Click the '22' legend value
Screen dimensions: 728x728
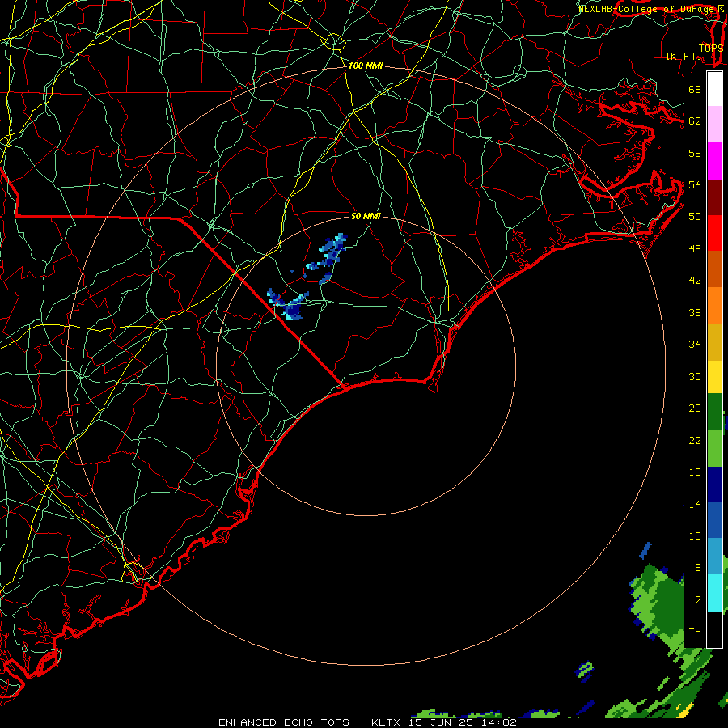(x=695, y=441)
